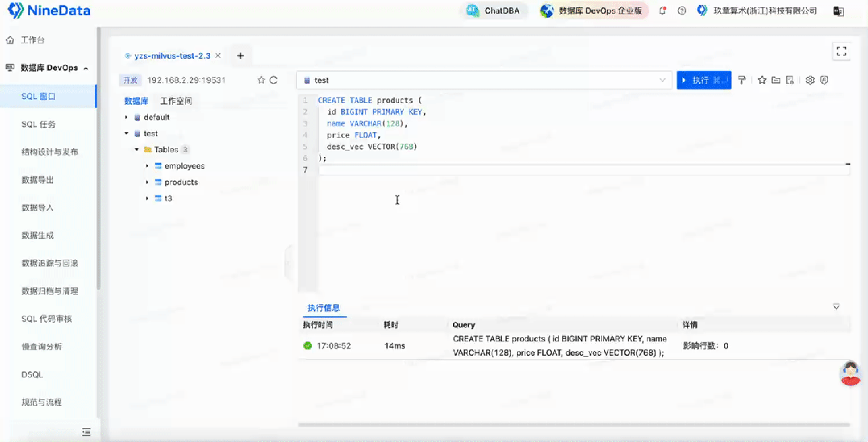This screenshot has height=442, width=868.
Task: Select the 执行信息 tab
Action: (x=324, y=308)
